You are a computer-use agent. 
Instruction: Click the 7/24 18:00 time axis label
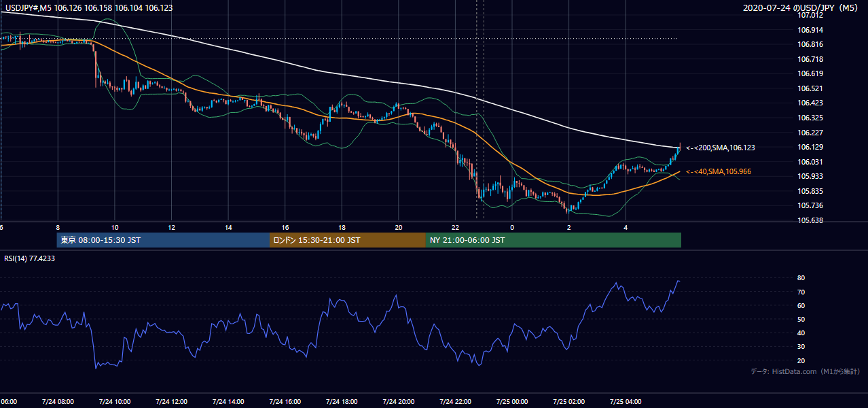pyautogui.click(x=342, y=402)
